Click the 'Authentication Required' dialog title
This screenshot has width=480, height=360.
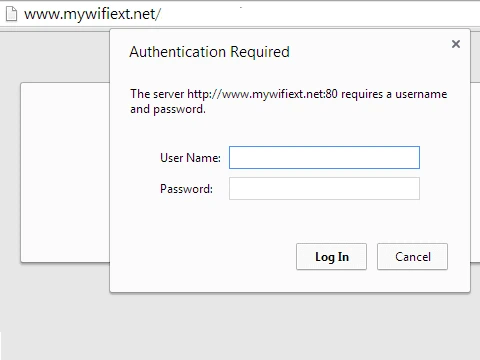tap(210, 52)
